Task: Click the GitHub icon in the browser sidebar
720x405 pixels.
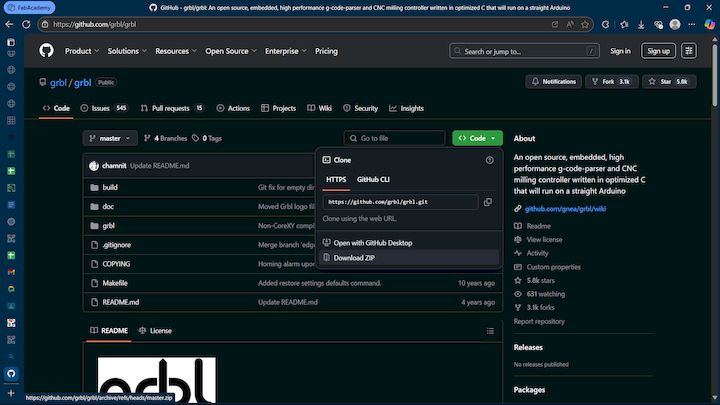Action: (11, 373)
